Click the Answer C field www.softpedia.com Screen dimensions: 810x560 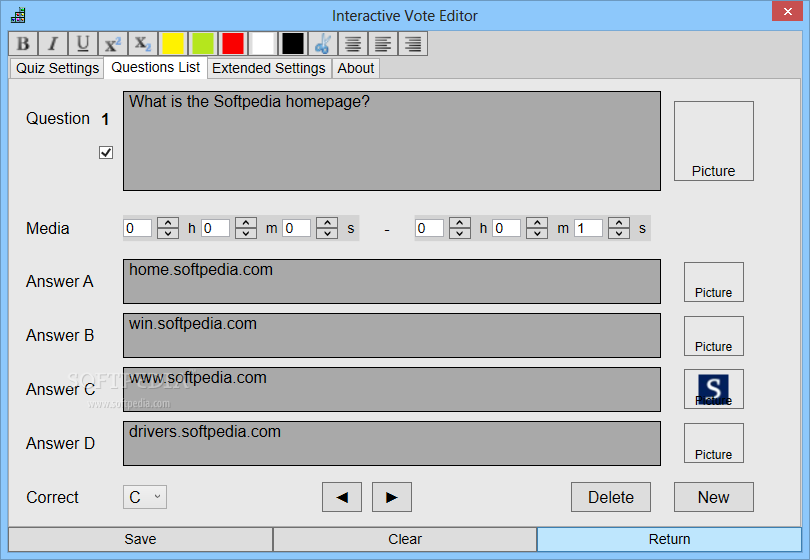coord(392,390)
